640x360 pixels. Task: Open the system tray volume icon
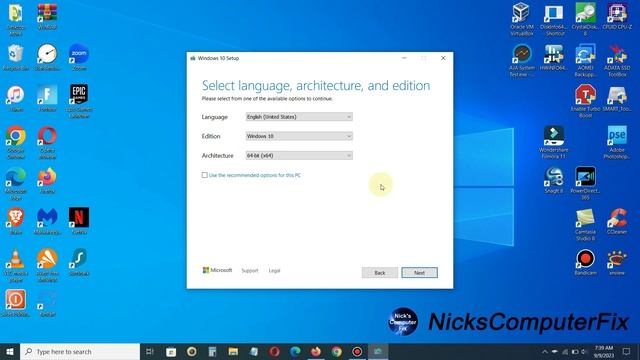(584, 351)
